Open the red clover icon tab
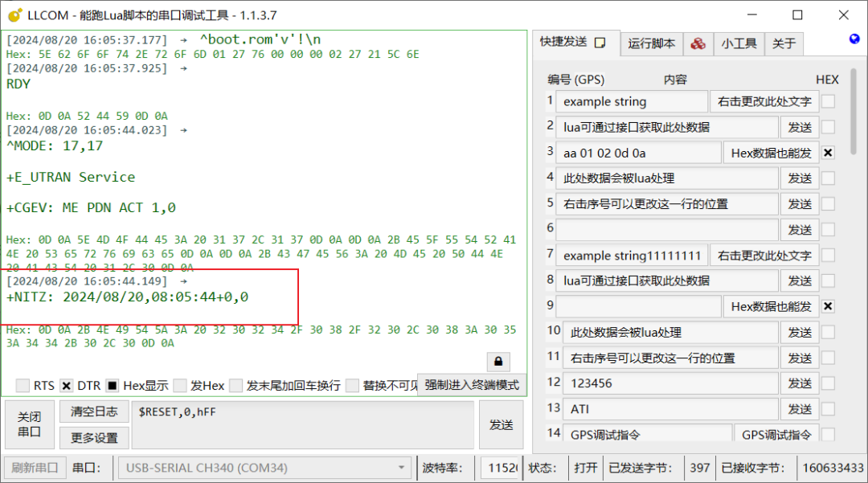 coord(698,43)
